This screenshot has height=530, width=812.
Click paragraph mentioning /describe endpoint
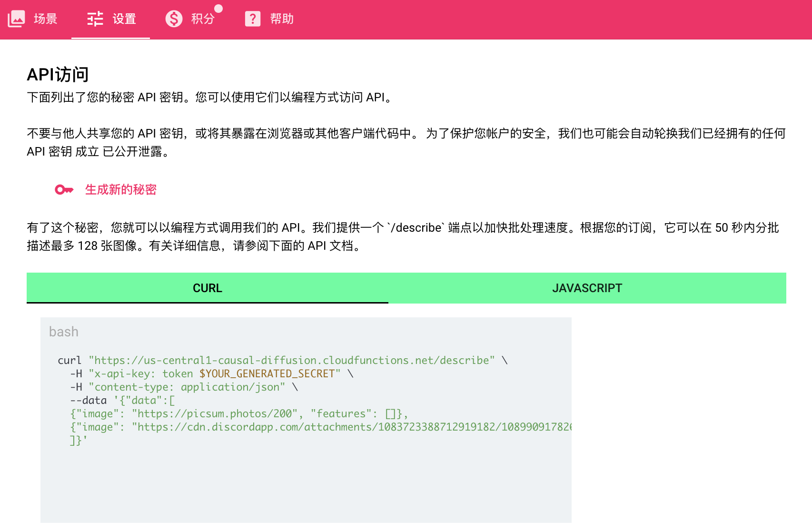403,236
